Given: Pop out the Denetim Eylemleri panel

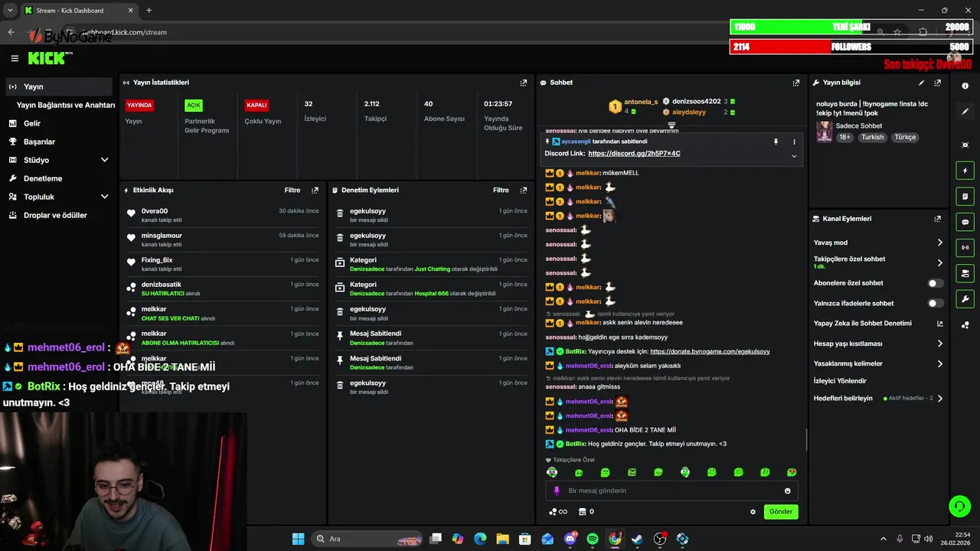Looking at the screenshot, I should pos(524,190).
